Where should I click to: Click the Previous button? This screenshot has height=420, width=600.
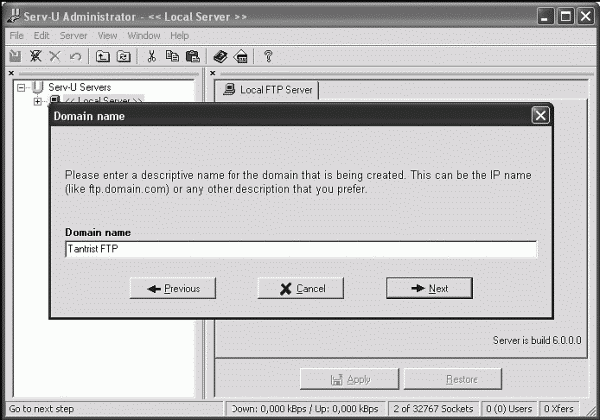point(173,288)
